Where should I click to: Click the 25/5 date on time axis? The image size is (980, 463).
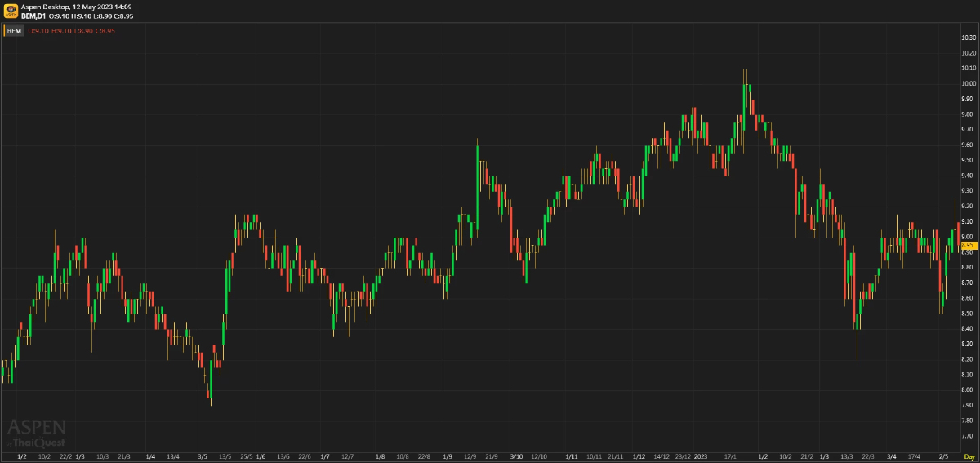pos(246,456)
